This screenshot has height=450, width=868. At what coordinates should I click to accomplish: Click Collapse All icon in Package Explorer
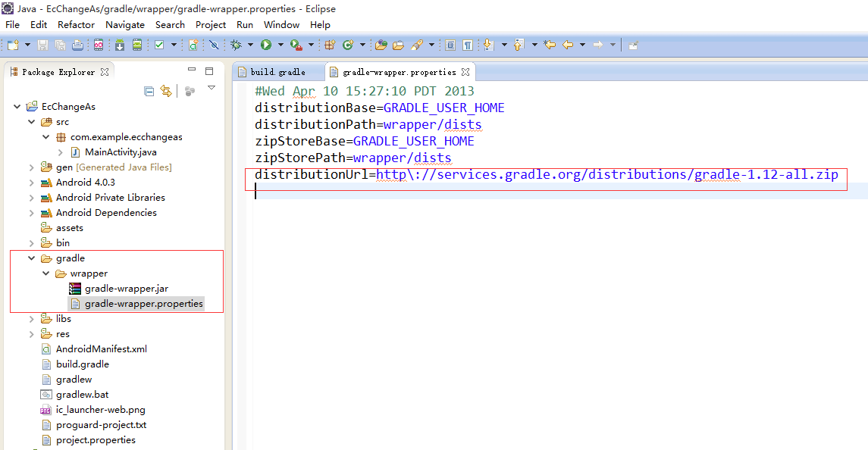tap(149, 92)
